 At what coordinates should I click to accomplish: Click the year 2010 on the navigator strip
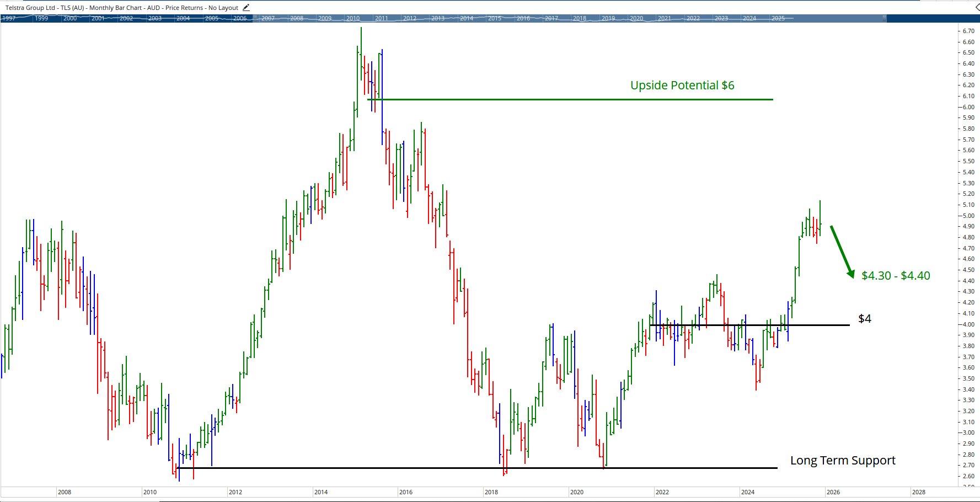(x=353, y=18)
